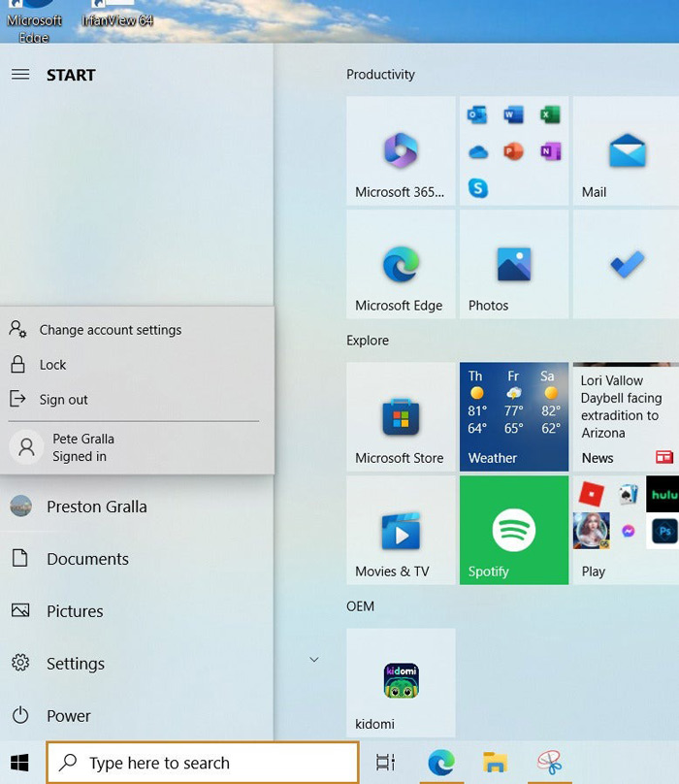This screenshot has height=784, width=679.
Task: Select the Microsoft Edge desktop shortcut
Action: pos(34,21)
